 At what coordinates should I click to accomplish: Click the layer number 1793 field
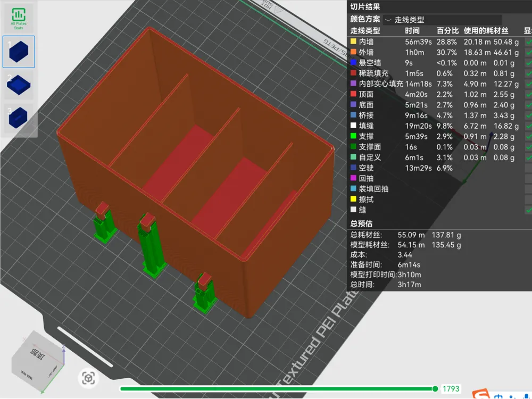(x=451, y=389)
